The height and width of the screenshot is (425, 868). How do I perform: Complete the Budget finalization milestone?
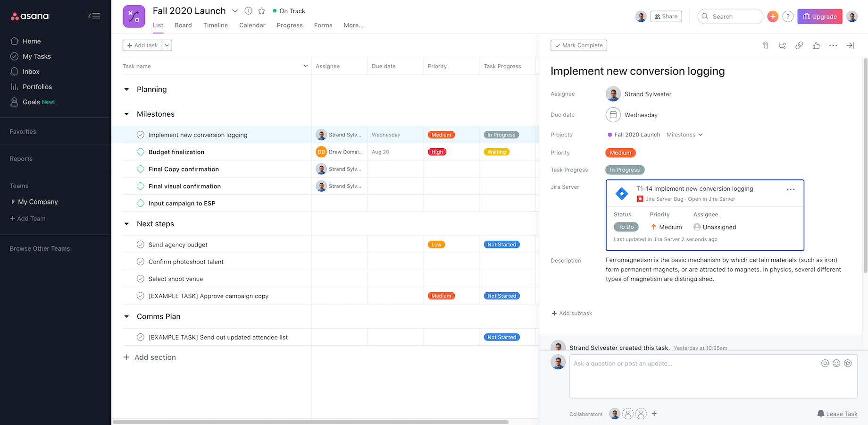[x=141, y=152]
